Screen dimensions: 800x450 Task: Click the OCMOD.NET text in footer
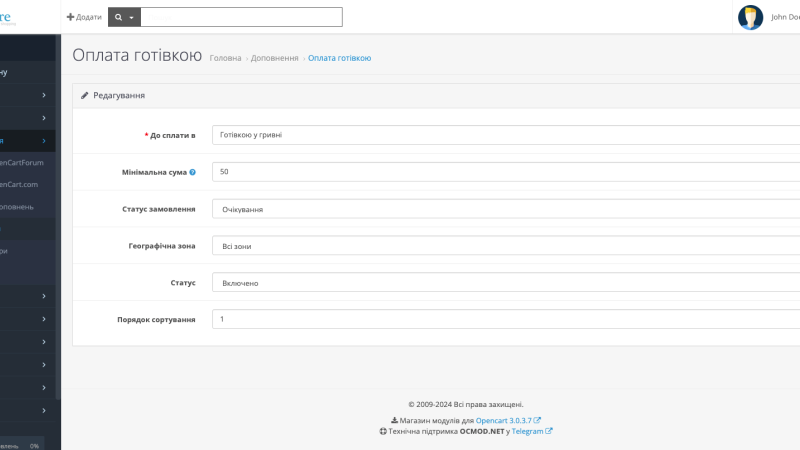[482, 431]
